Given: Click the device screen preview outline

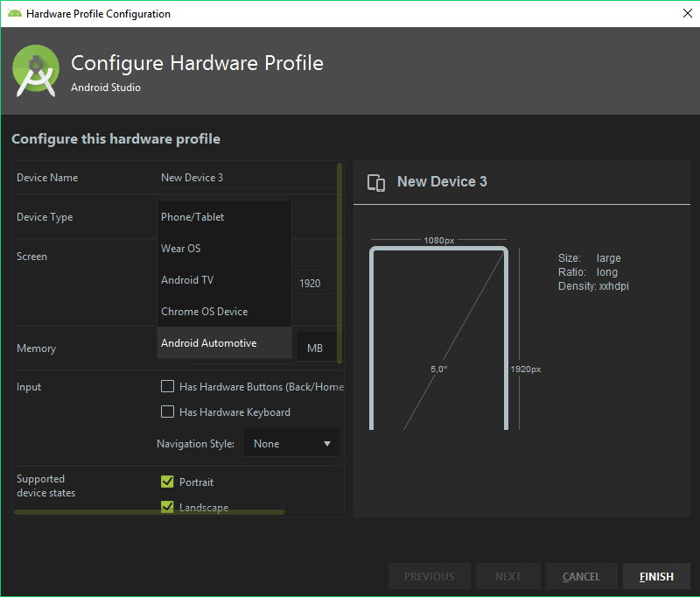Looking at the screenshot, I should tap(438, 338).
